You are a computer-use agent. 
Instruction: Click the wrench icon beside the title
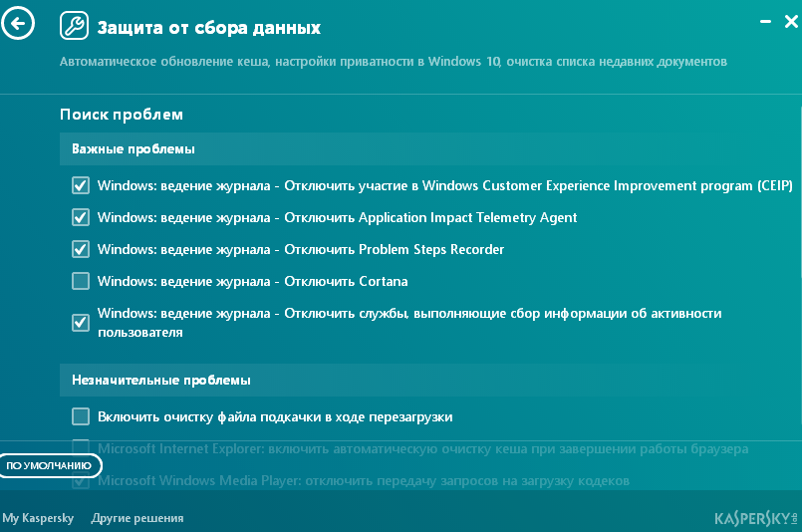tap(74, 26)
